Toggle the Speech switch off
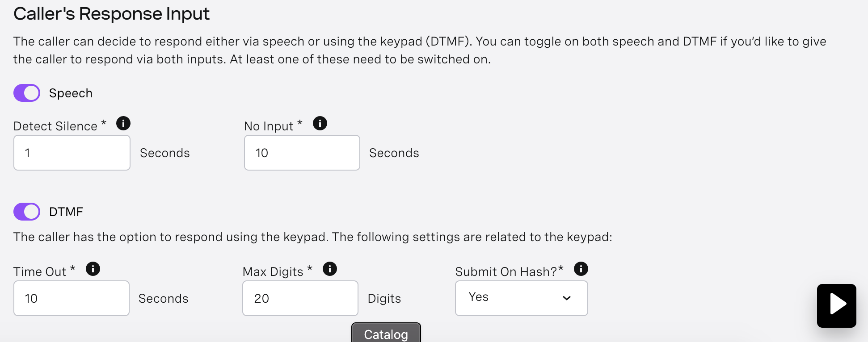This screenshot has width=868, height=342. point(27,93)
